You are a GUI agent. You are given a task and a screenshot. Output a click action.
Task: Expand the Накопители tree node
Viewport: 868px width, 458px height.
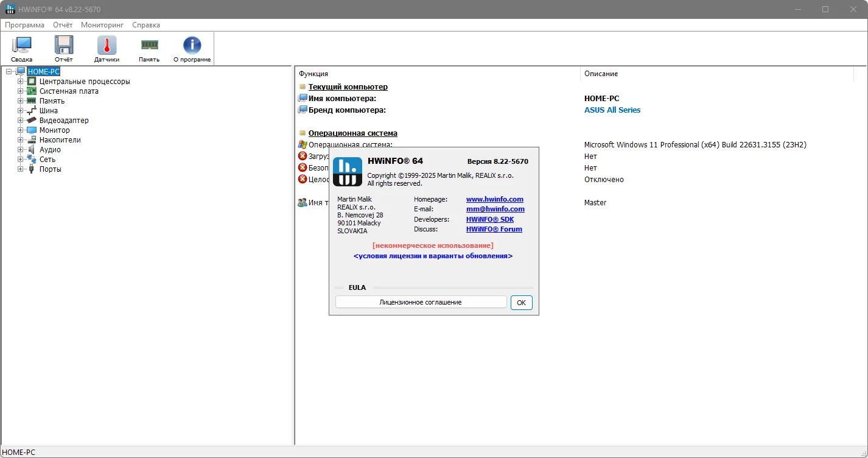(x=21, y=140)
